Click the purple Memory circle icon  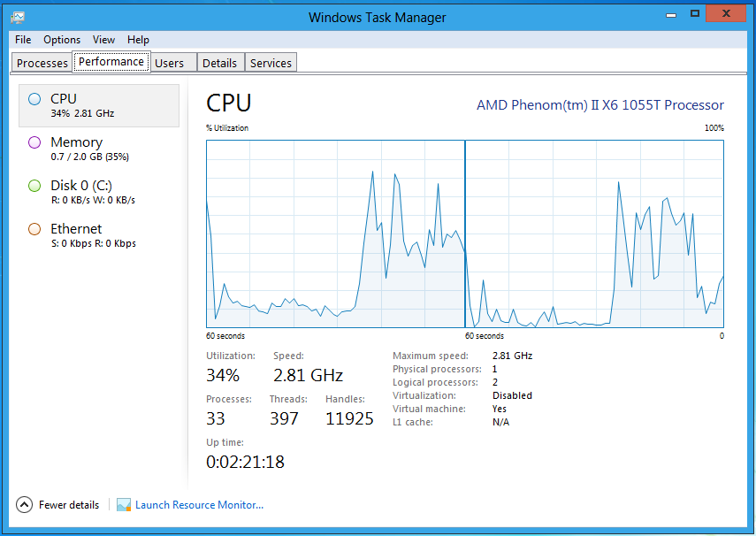[34, 142]
